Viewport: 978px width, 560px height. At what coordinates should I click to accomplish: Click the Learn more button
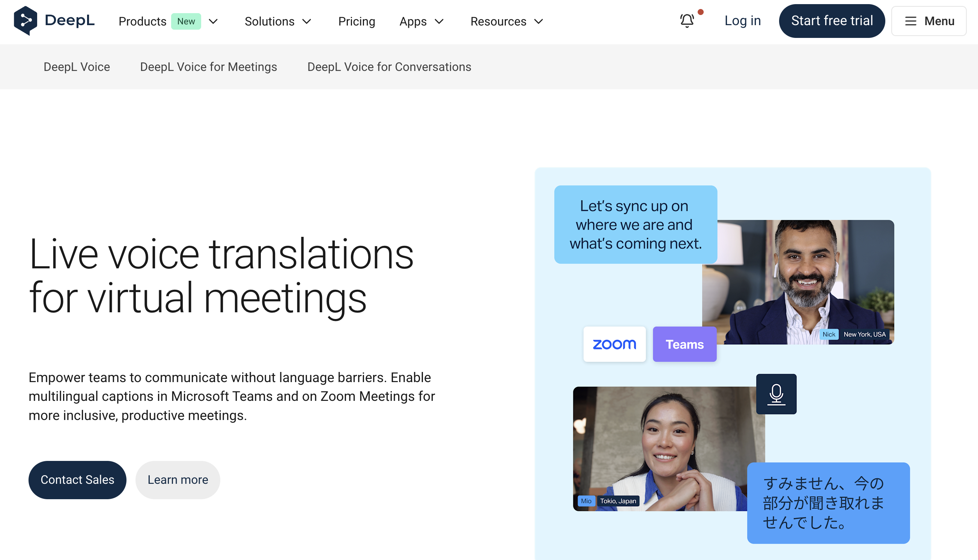coord(178,480)
